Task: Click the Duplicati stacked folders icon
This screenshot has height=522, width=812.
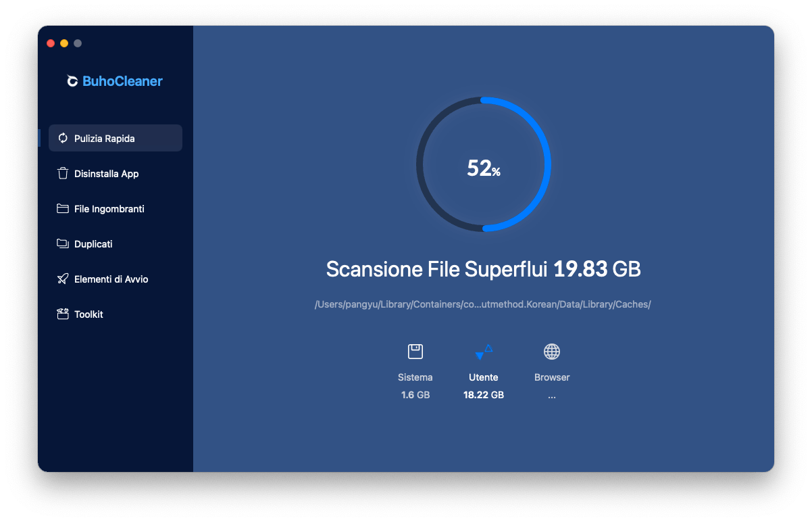Action: 63,243
